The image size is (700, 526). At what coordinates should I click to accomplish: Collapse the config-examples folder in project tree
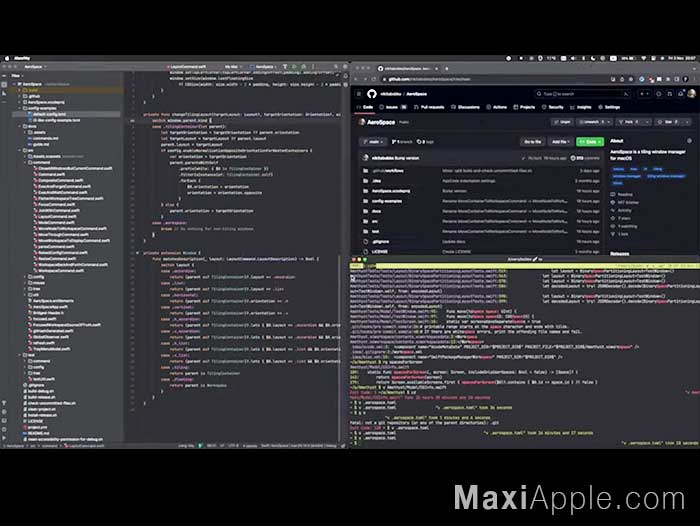coord(20,108)
